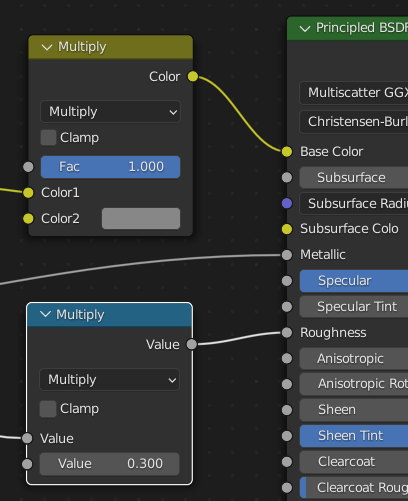408x501 pixels.
Task: Click the Roughness input socket
Action: 287,332
